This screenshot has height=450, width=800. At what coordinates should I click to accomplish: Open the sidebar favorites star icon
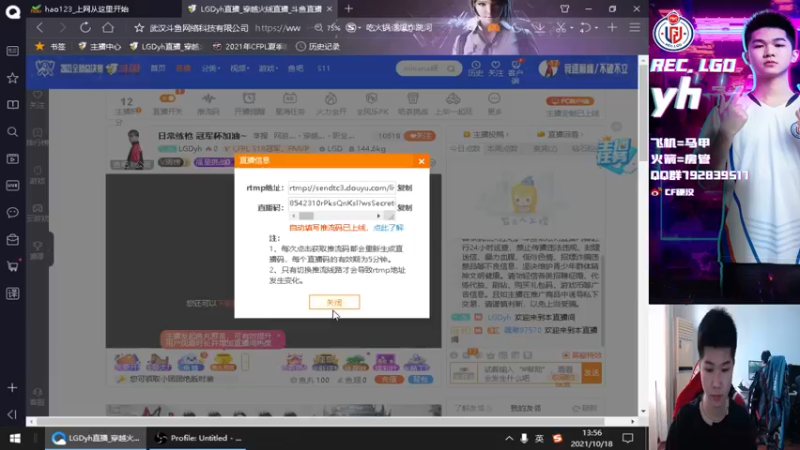pos(13,78)
